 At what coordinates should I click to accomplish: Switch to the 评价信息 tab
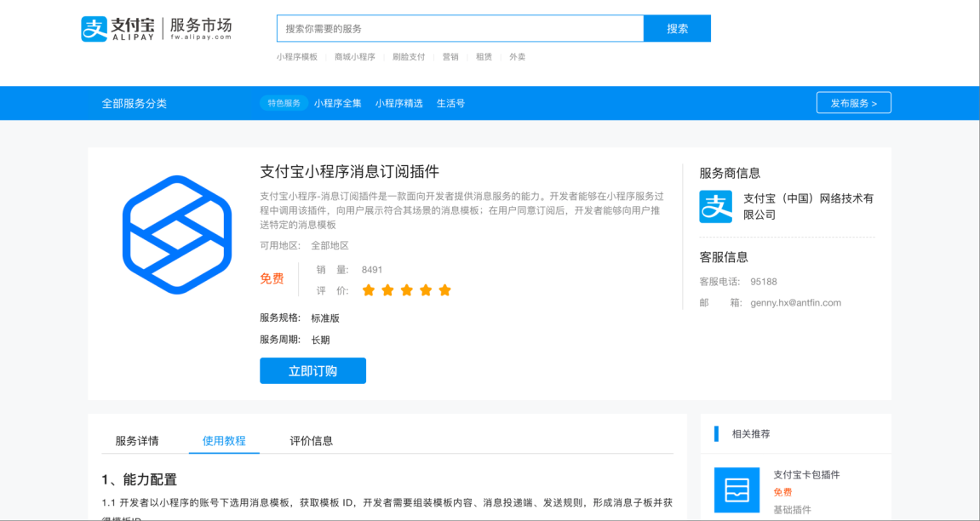(x=312, y=441)
